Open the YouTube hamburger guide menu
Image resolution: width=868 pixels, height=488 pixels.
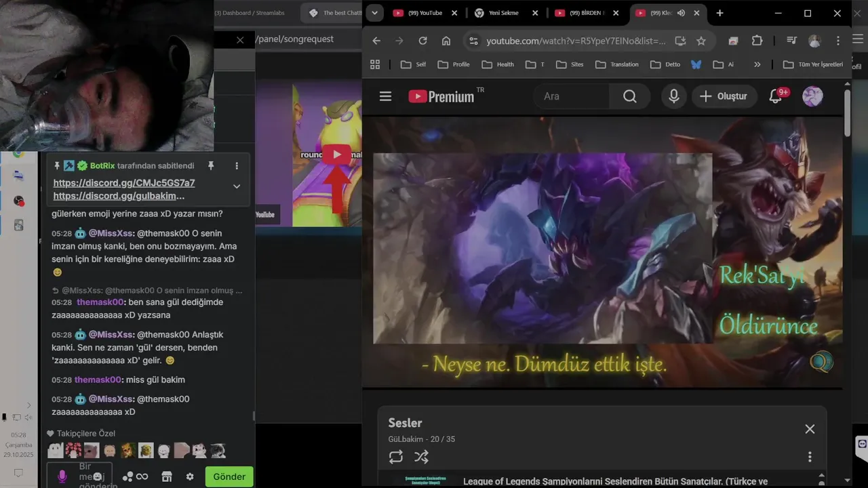click(x=385, y=96)
